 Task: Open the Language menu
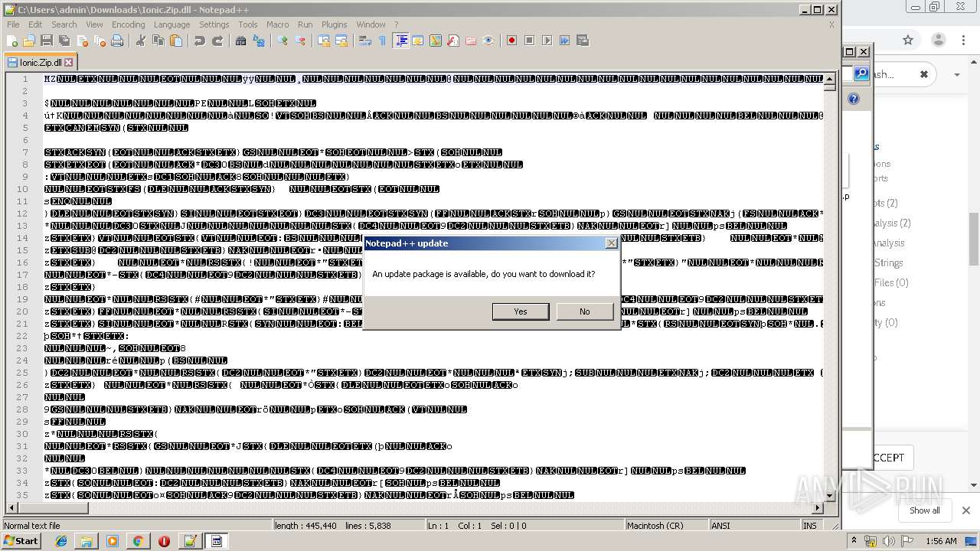[171, 24]
